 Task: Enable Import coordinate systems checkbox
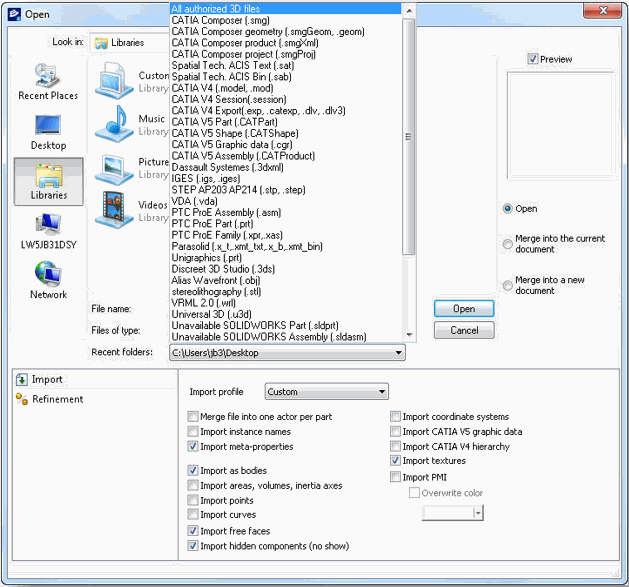click(395, 417)
